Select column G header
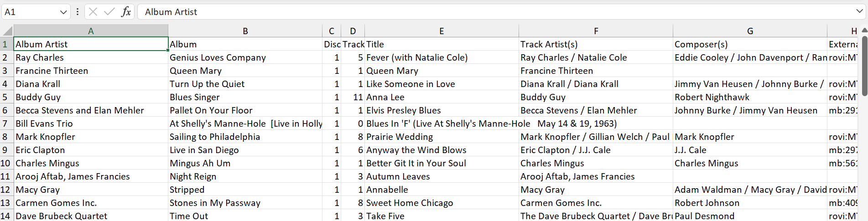This screenshot has width=868, height=221. click(x=750, y=31)
